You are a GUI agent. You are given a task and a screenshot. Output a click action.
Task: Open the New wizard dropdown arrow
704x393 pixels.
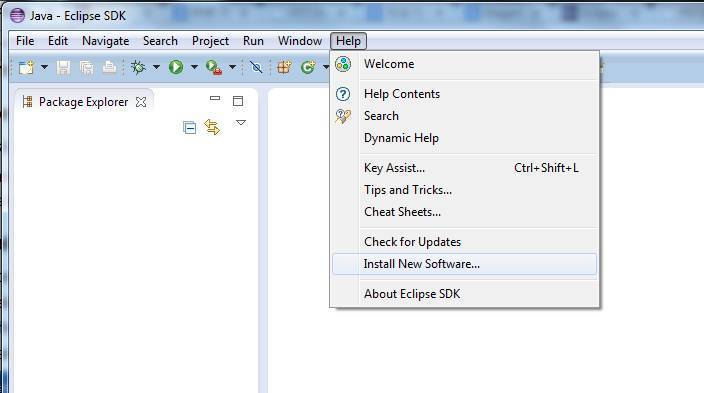[x=44, y=67]
